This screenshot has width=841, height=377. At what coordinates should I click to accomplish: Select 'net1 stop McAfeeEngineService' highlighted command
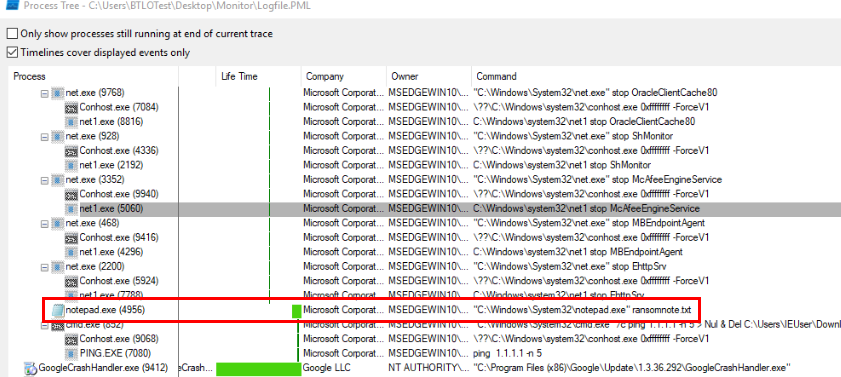tap(586, 209)
